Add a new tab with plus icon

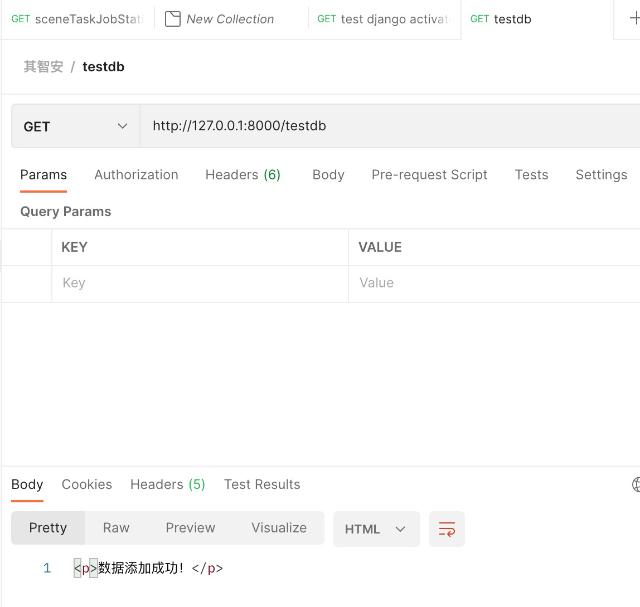tap(634, 18)
